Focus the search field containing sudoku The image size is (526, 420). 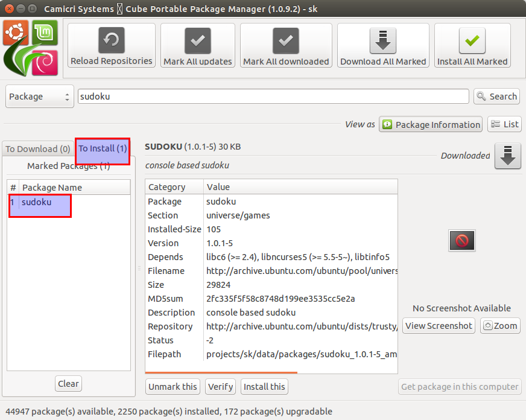[x=273, y=97]
